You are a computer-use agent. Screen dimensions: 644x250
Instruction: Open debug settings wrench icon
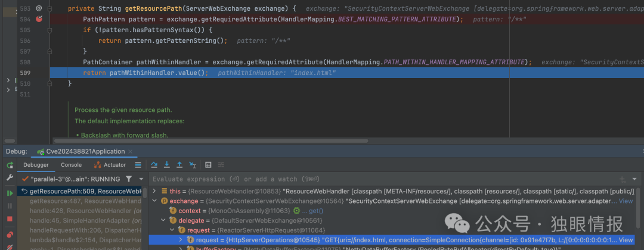coord(10,178)
